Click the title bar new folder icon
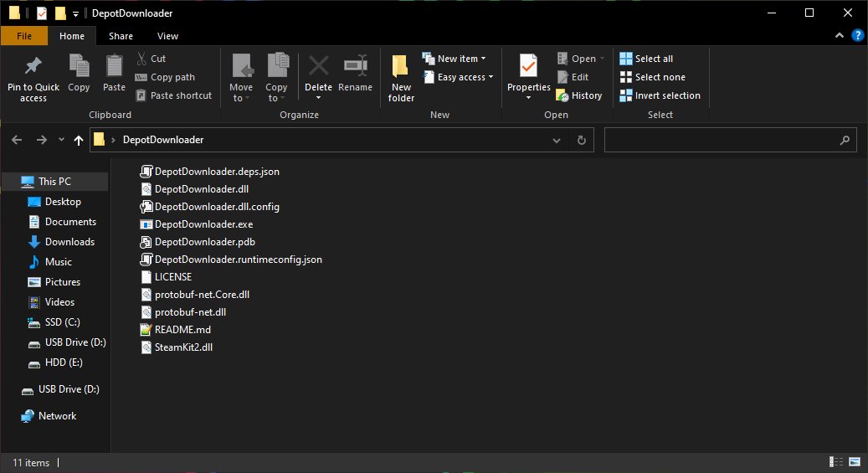 [x=59, y=13]
